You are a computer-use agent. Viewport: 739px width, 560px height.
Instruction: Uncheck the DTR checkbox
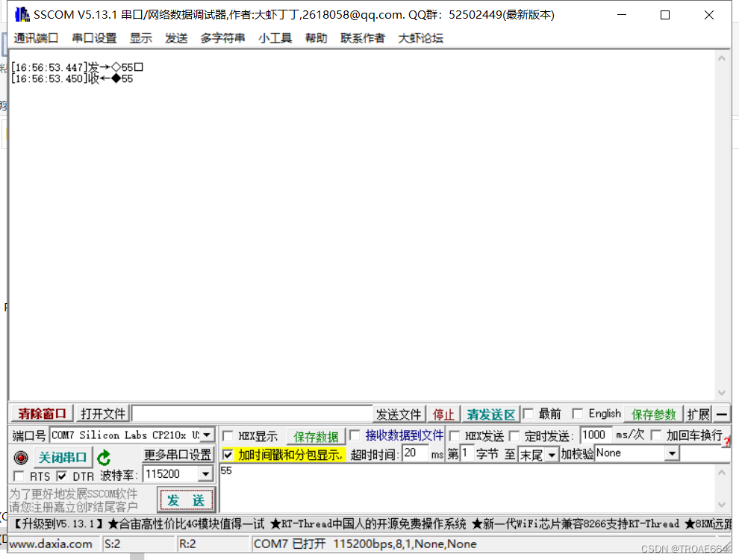[x=62, y=476]
